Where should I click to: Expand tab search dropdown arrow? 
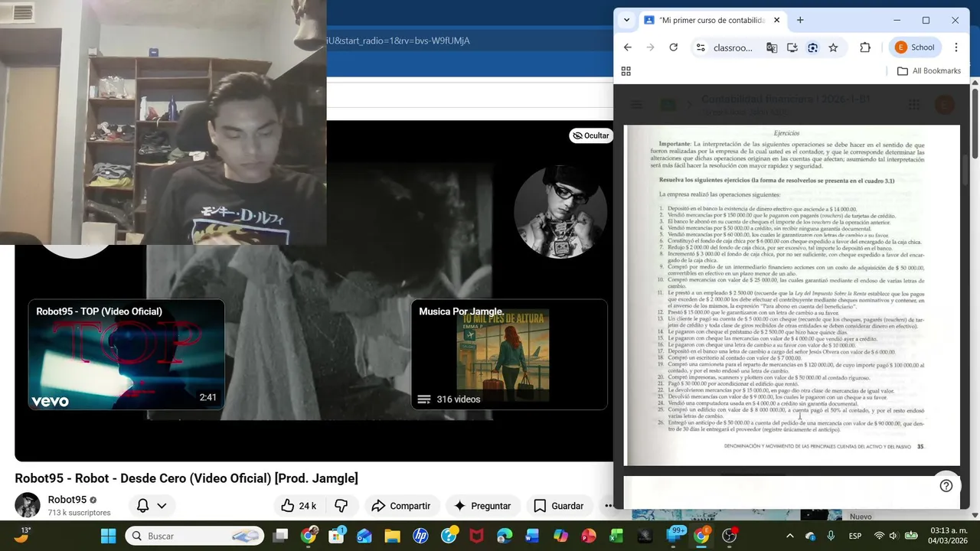tap(627, 21)
